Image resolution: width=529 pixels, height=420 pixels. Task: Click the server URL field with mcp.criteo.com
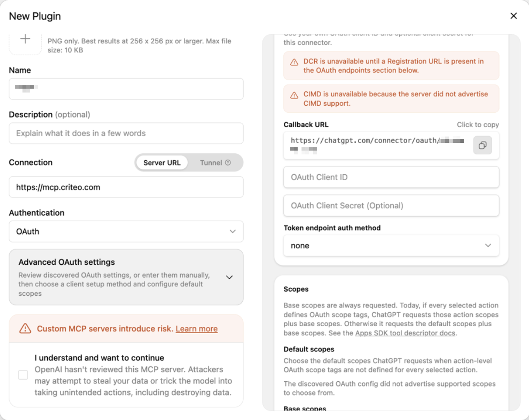click(x=126, y=187)
